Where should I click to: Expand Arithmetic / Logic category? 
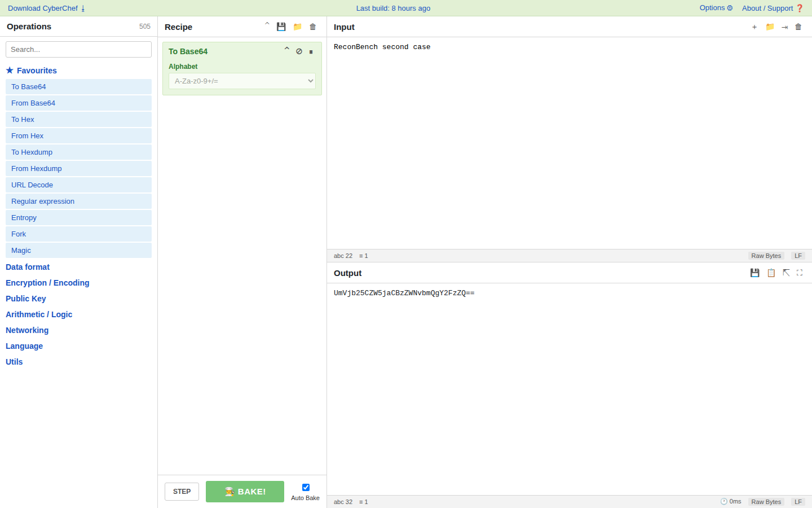pyautogui.click(x=39, y=314)
